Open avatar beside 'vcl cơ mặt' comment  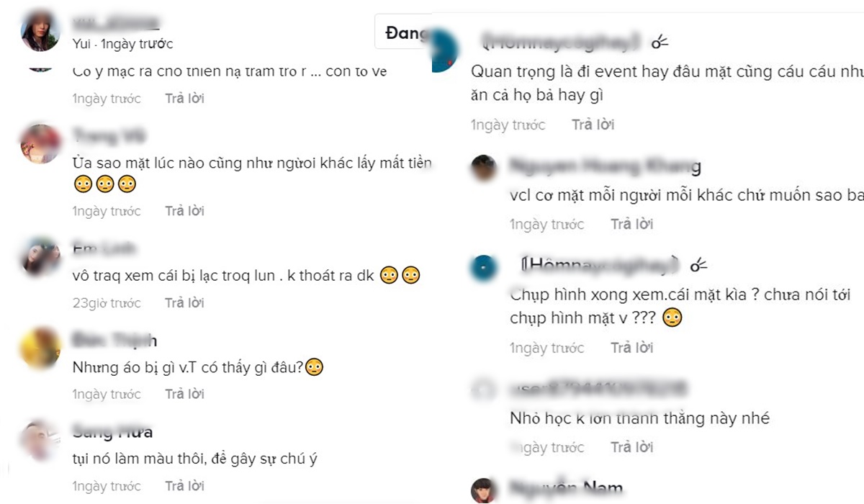click(x=484, y=169)
